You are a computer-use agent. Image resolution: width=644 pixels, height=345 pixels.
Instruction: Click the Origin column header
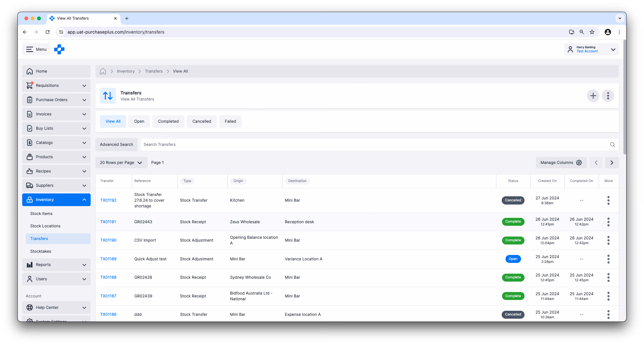click(238, 181)
